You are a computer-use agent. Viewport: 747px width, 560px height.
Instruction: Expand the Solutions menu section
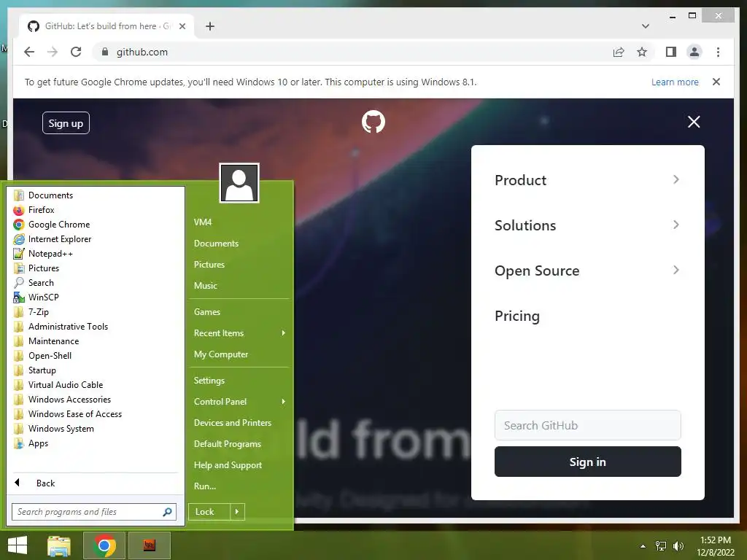click(x=587, y=225)
